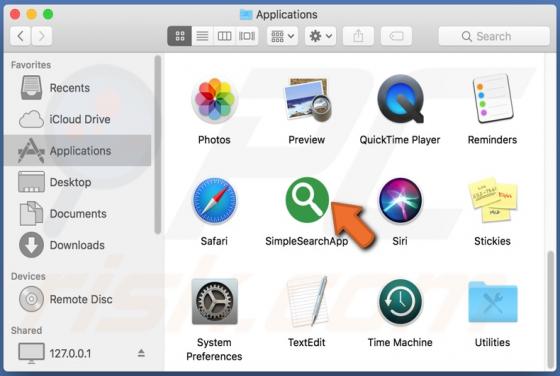Open the Action gear dropdown menu
Viewport: 560px width, 376px height.
coord(320,36)
